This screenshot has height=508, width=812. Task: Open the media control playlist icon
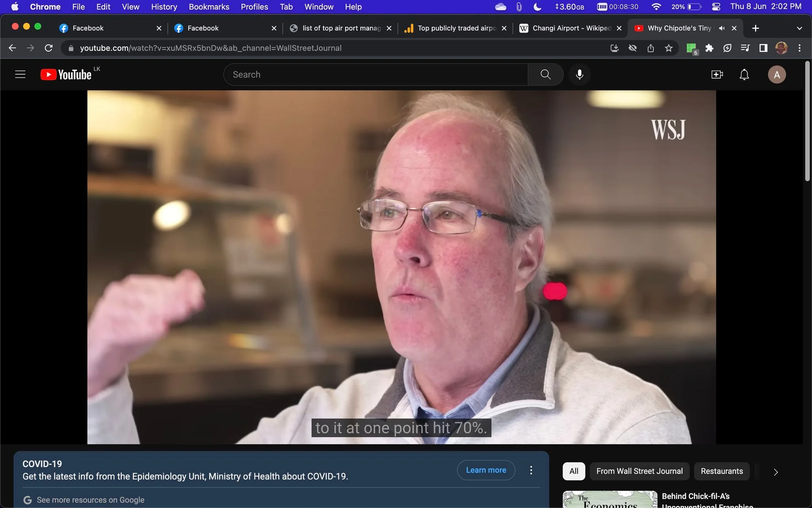tap(745, 48)
